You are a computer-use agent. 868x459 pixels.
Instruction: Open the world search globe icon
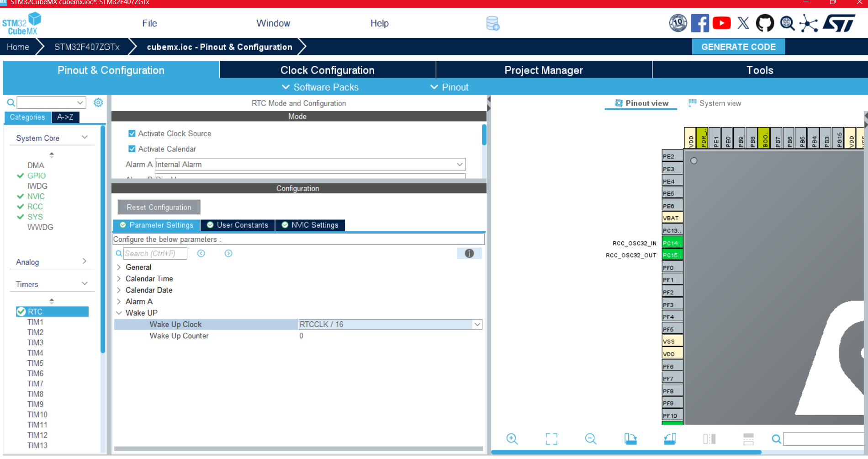(787, 23)
